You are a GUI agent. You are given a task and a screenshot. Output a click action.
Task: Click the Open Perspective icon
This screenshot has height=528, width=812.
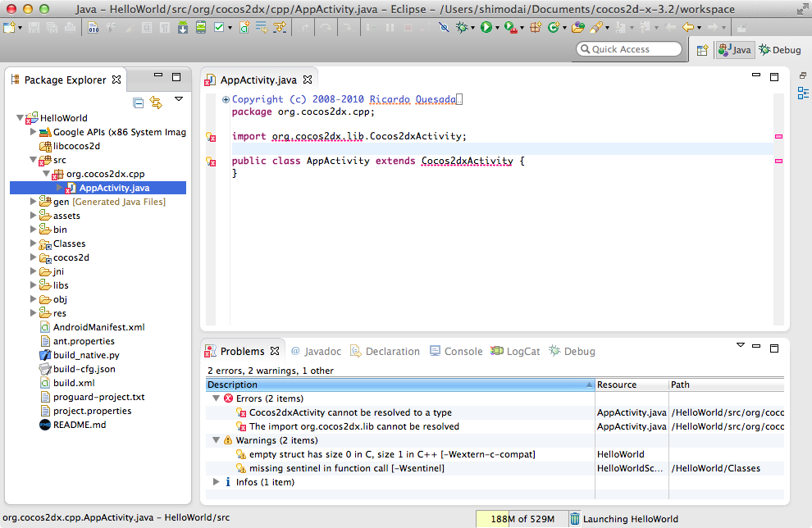pos(702,50)
